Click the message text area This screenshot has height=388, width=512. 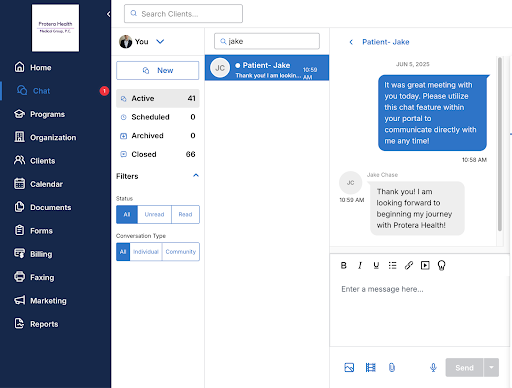click(420, 312)
